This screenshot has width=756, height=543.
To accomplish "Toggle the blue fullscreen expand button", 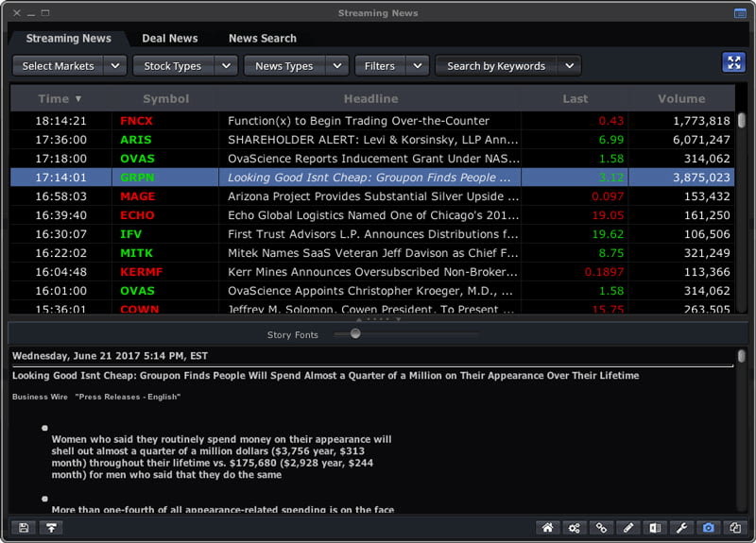I will point(734,62).
